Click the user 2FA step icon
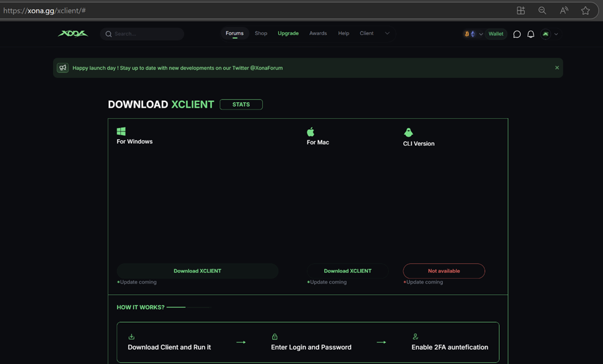The width and height of the screenshot is (603, 364). (416, 337)
